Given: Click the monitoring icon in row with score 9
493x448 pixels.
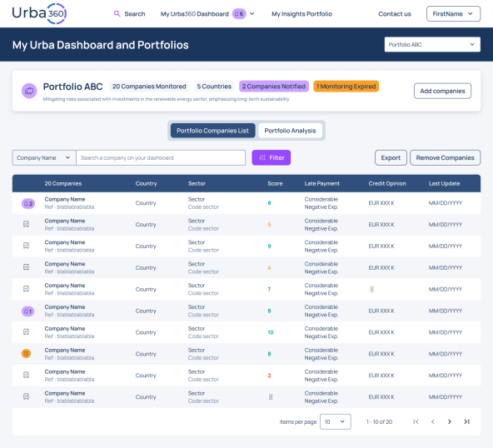Looking at the screenshot, I should tap(27, 246).
